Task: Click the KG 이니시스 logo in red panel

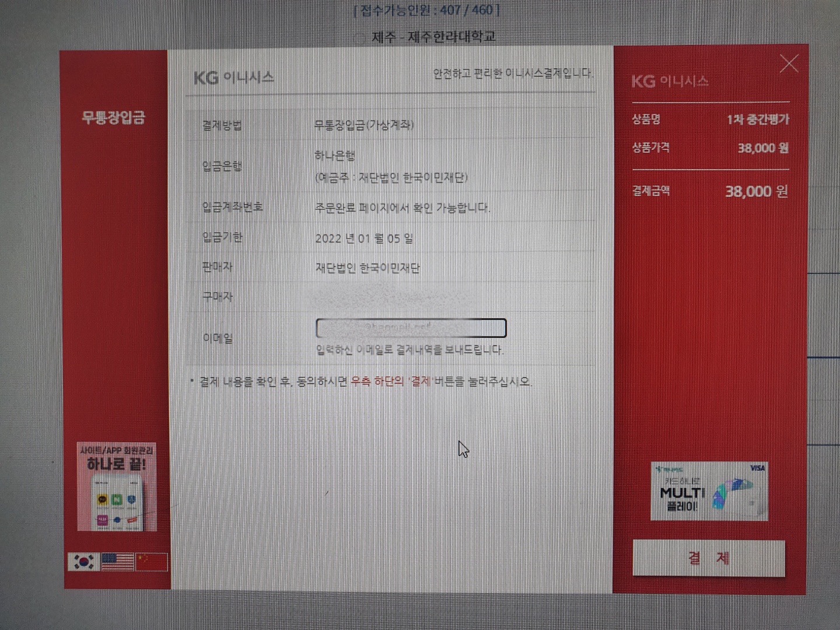Action: point(670,81)
